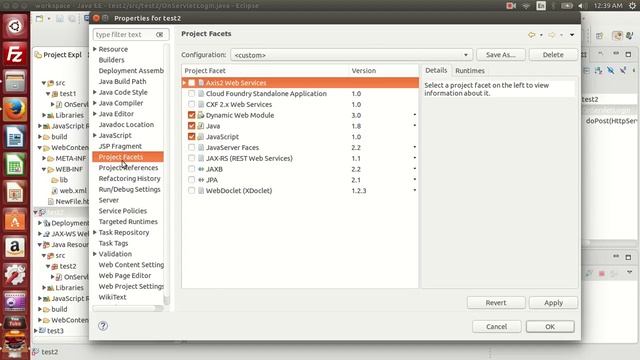Click the Delete configuration button

tap(553, 55)
